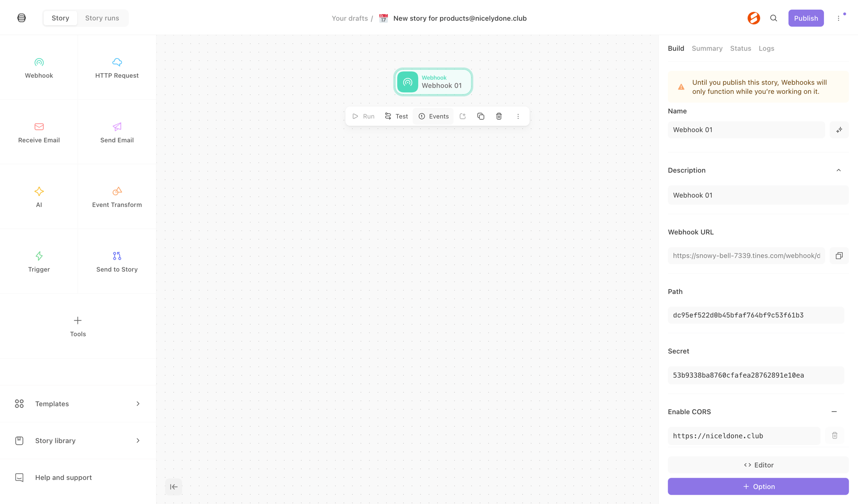Viewport: 858px width, 504px height.
Task: Copy the Webhook URL using the copy icon
Action: 839,256
